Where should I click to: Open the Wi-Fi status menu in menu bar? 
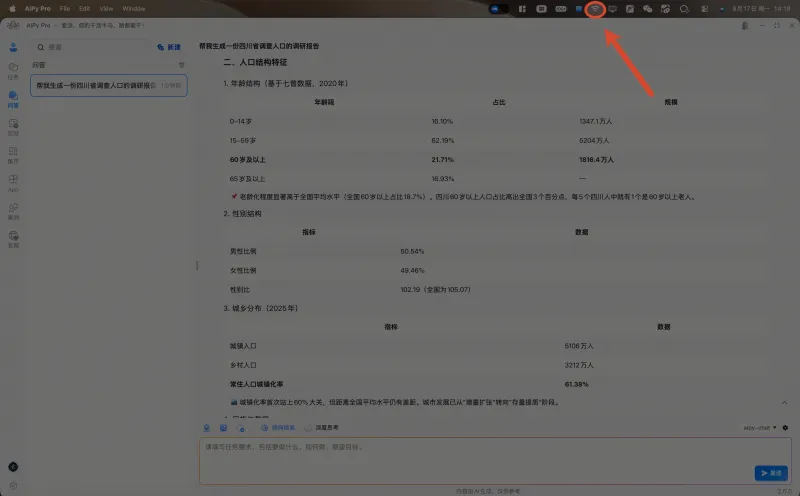595,9
